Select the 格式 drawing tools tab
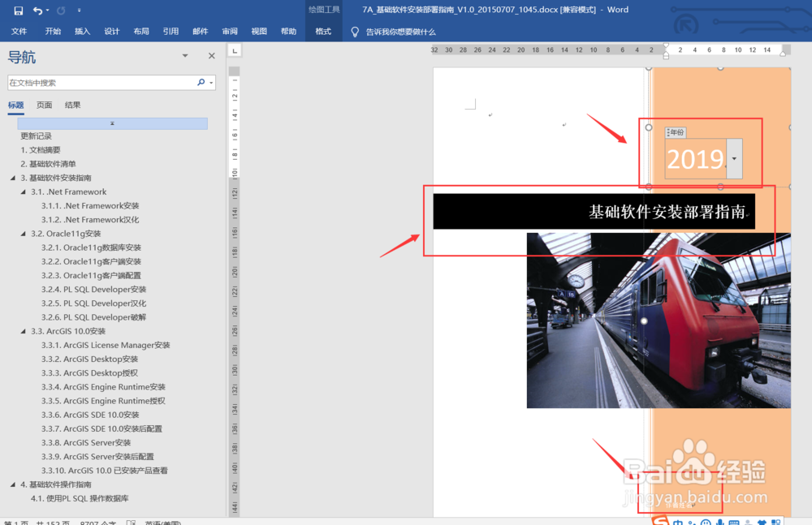 [x=324, y=32]
